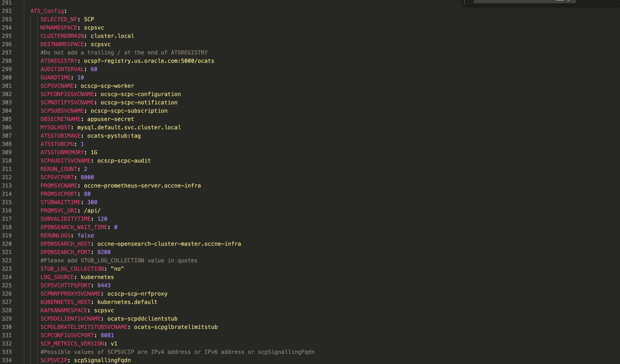
Task: Click the GUARDTIME value 10
Action: point(81,77)
